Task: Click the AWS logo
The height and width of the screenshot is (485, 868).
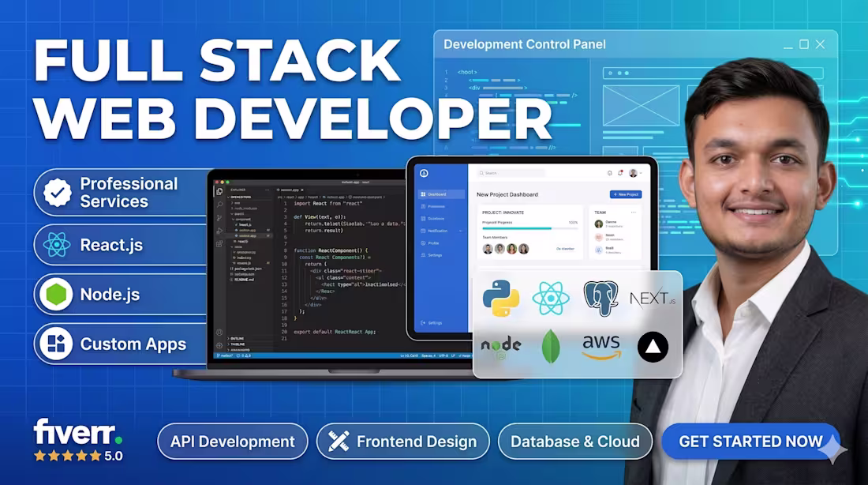Action: [600, 348]
